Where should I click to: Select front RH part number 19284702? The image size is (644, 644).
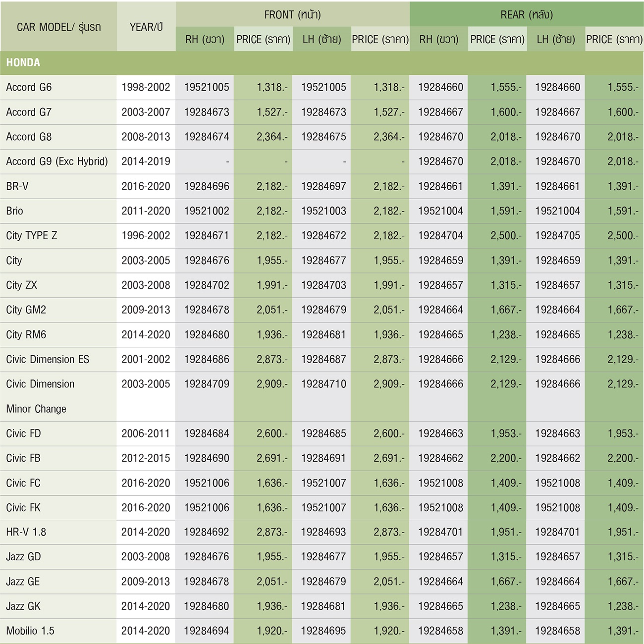coord(207,285)
